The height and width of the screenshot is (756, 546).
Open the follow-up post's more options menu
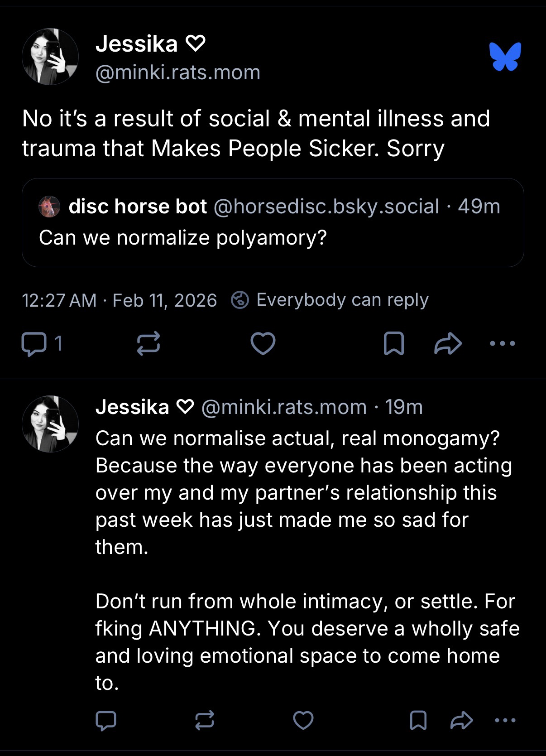click(x=505, y=720)
